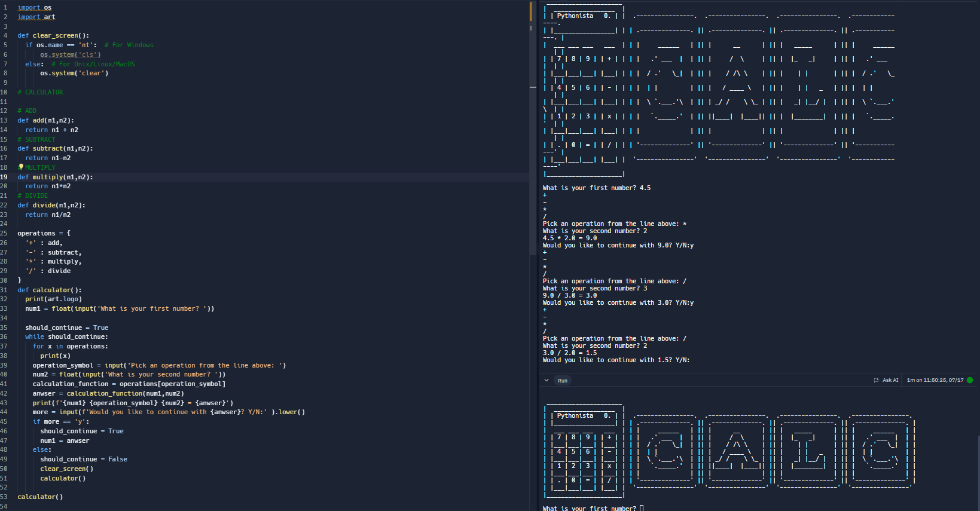
Task: Focus the console prompt for first number
Action: (642, 508)
